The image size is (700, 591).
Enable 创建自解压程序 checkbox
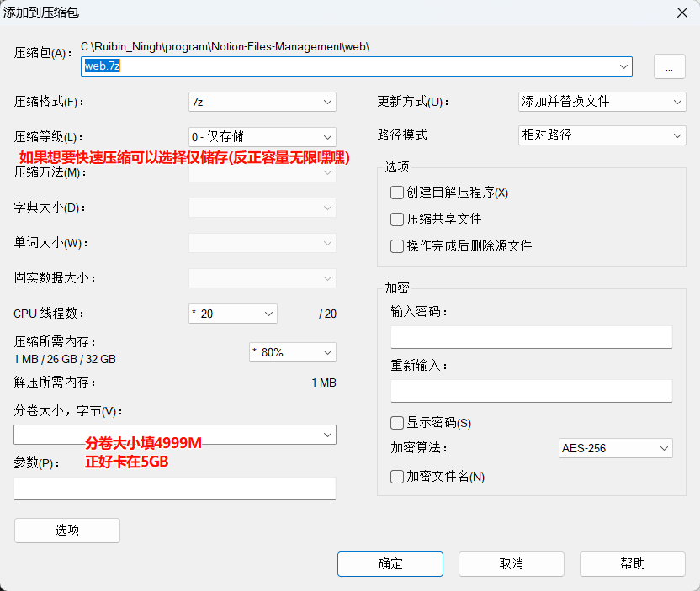point(397,193)
